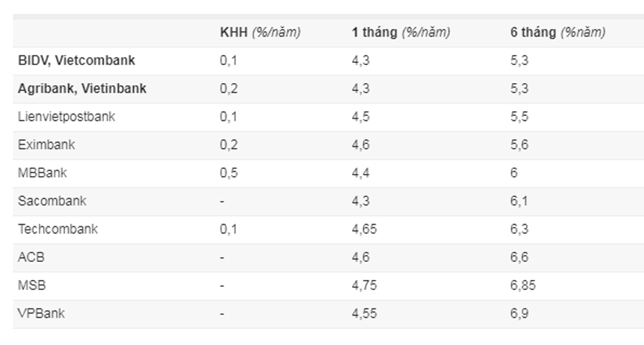The image size is (644, 345).
Task: Select ACB's 6,6 six-month rate
Action: click(x=519, y=257)
